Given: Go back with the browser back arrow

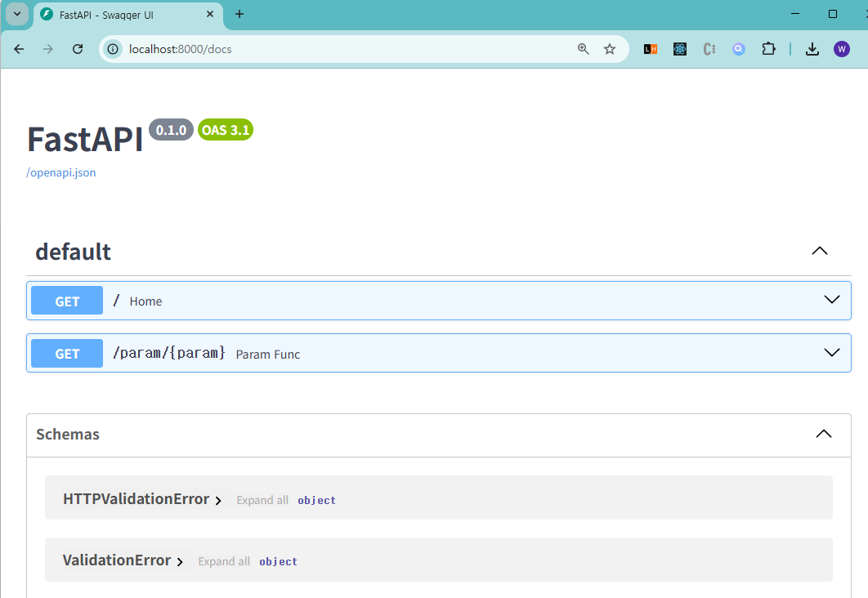Looking at the screenshot, I should tap(19, 49).
